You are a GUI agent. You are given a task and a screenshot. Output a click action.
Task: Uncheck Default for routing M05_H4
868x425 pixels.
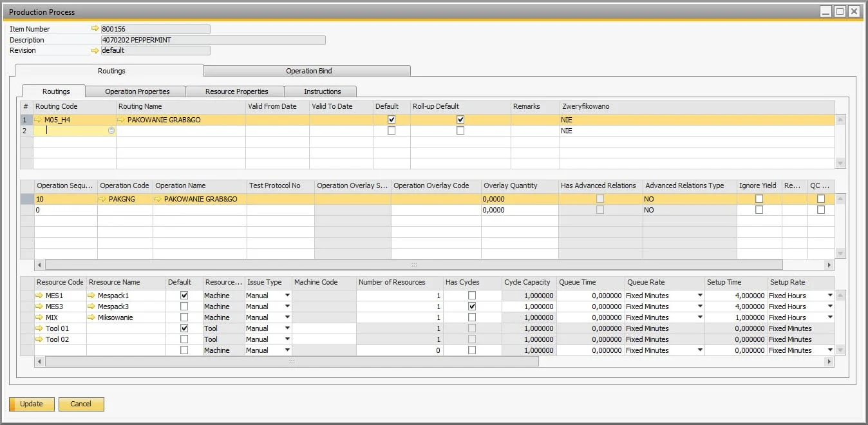pyautogui.click(x=392, y=120)
